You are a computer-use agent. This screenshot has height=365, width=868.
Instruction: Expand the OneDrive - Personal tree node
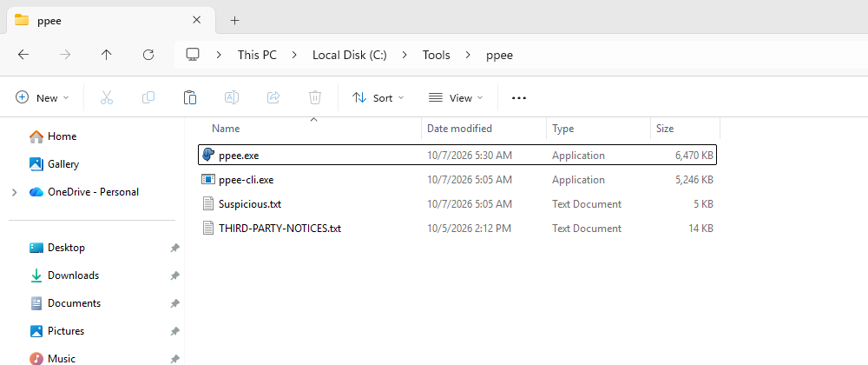click(x=15, y=192)
